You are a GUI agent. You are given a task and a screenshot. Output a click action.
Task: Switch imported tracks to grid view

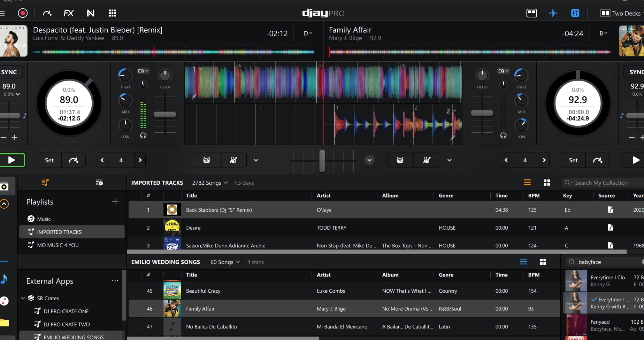click(x=547, y=183)
